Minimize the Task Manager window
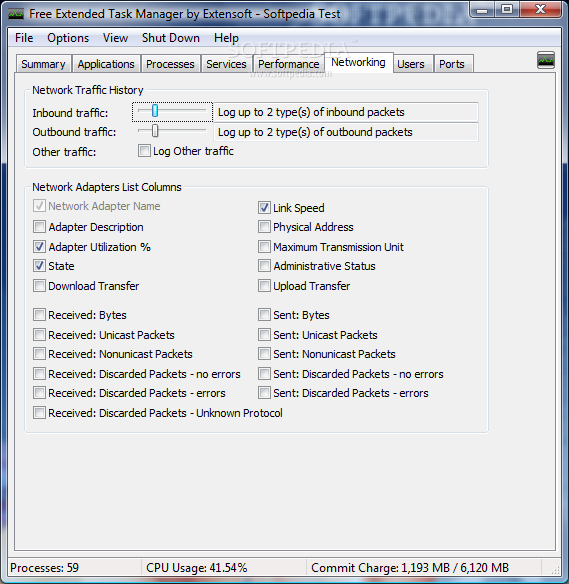This screenshot has height=584, width=569. click(482, 10)
